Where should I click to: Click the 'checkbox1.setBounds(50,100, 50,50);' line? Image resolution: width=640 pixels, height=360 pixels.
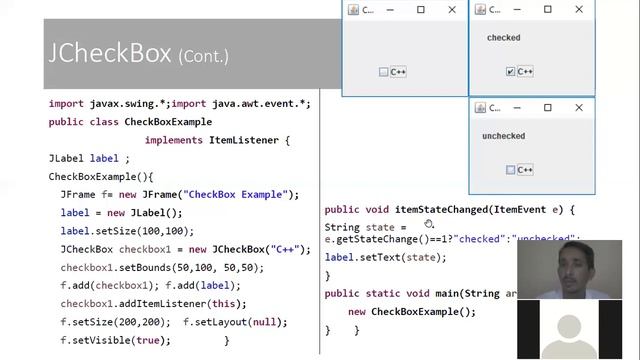pyautogui.click(x=162, y=268)
